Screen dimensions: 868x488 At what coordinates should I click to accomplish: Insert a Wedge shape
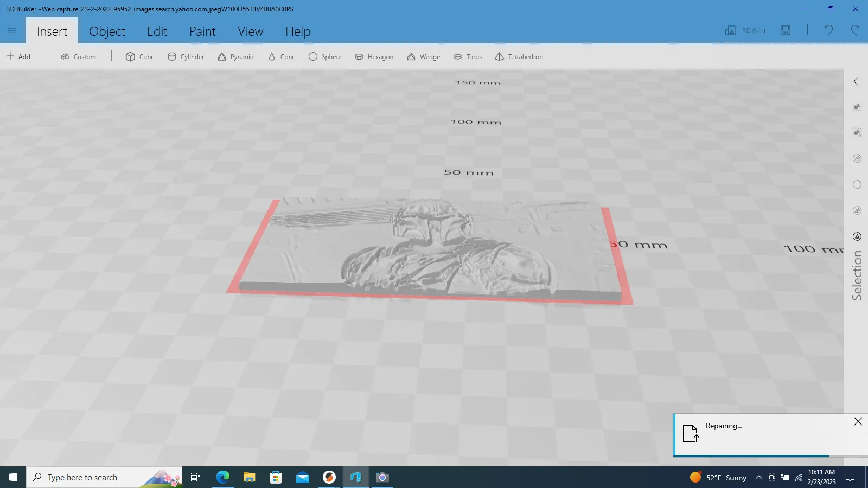coord(424,57)
